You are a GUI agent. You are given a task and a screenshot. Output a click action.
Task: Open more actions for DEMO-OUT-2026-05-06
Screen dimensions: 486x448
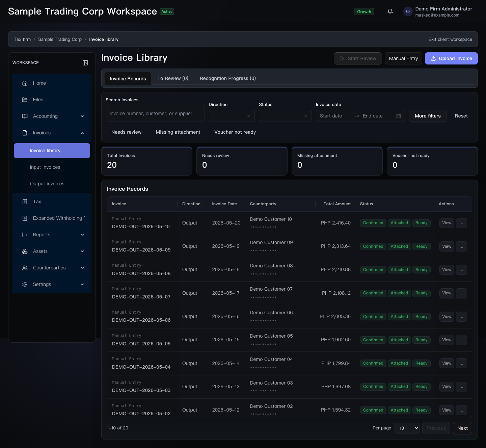[x=461, y=317]
